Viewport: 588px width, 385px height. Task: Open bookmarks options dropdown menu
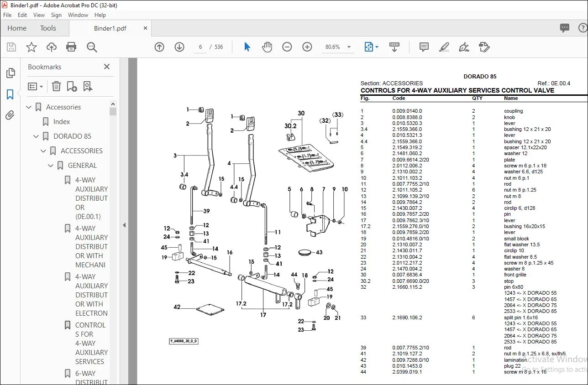35,86
